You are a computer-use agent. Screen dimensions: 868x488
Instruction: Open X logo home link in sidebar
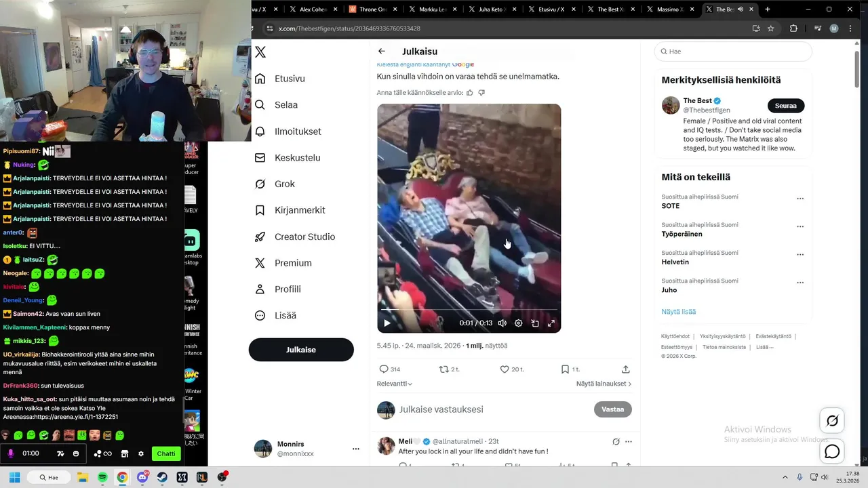click(x=260, y=52)
